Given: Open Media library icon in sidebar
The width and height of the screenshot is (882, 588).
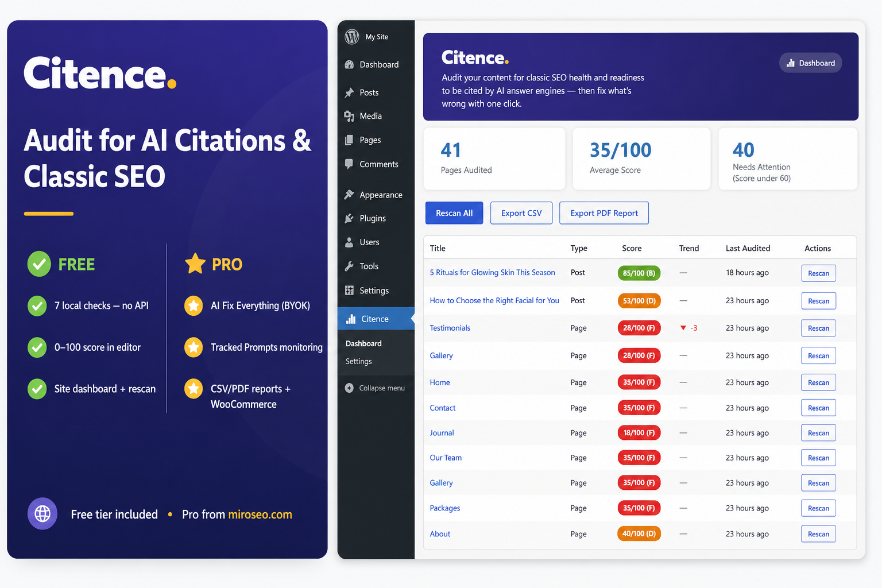Looking at the screenshot, I should [349, 116].
